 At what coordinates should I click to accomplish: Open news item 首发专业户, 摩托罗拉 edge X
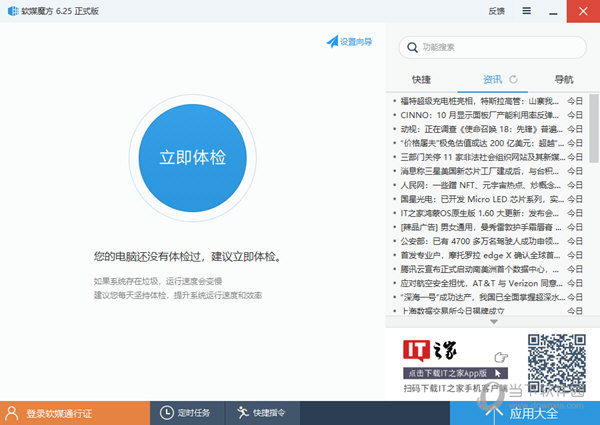point(488,255)
